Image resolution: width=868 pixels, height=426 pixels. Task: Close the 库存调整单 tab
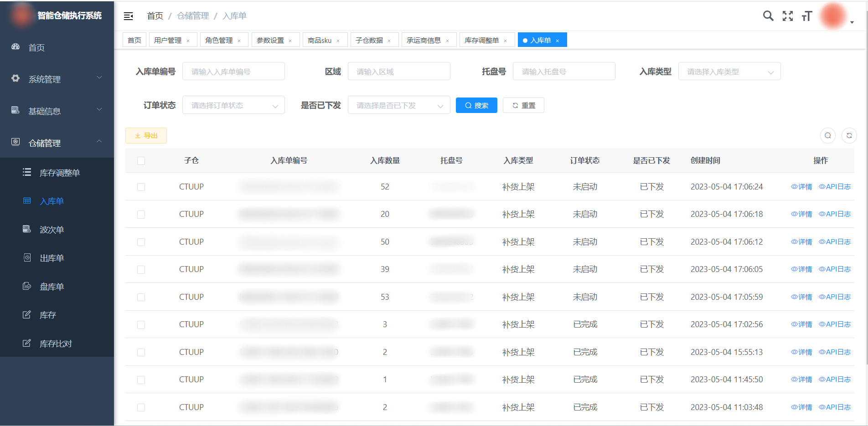click(505, 41)
